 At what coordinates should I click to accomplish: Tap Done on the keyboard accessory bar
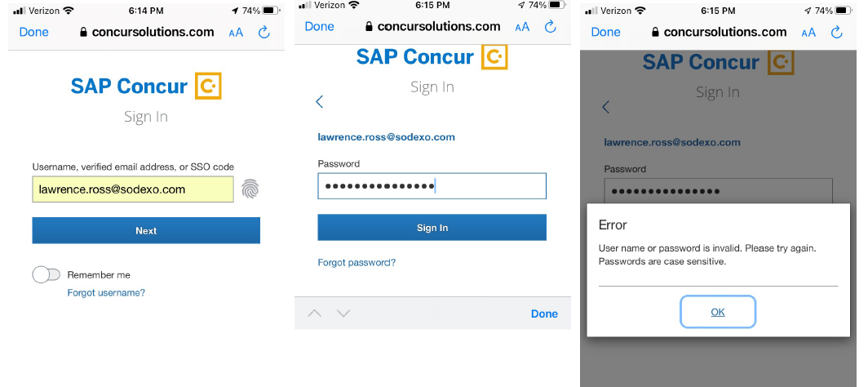544,314
